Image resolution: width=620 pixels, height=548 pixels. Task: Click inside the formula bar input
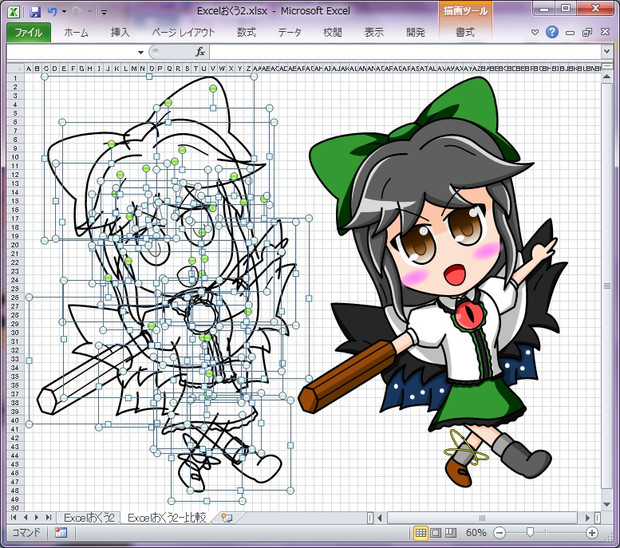[x=405, y=52]
